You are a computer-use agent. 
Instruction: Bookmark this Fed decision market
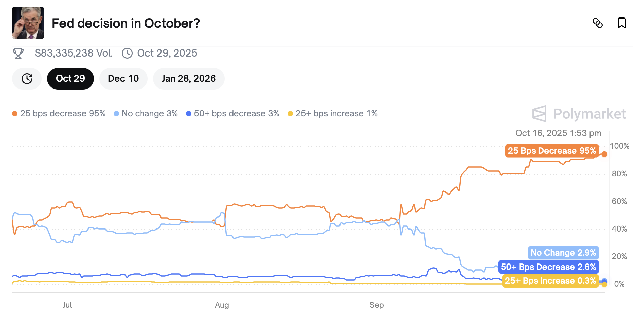[621, 23]
